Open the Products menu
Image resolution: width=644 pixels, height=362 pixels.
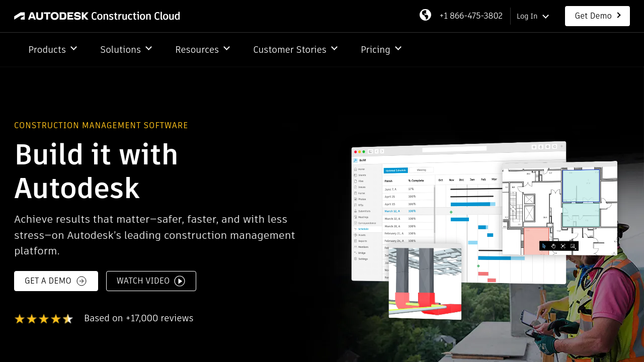pos(47,49)
